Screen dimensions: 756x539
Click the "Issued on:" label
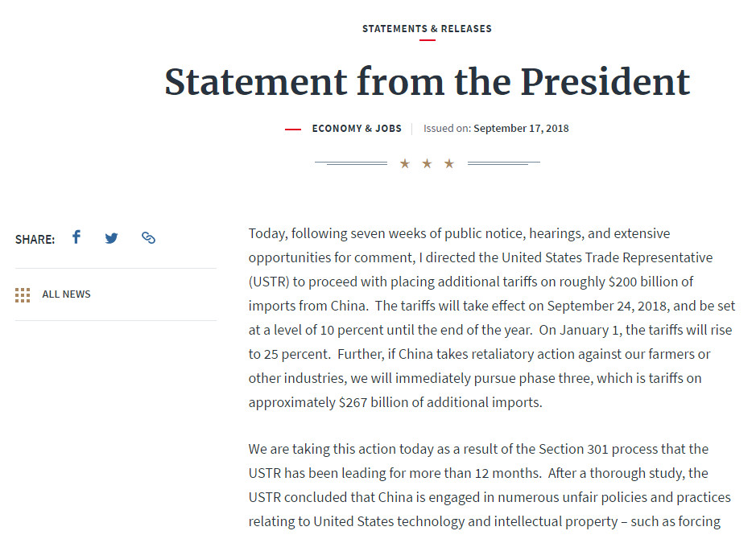pos(447,129)
